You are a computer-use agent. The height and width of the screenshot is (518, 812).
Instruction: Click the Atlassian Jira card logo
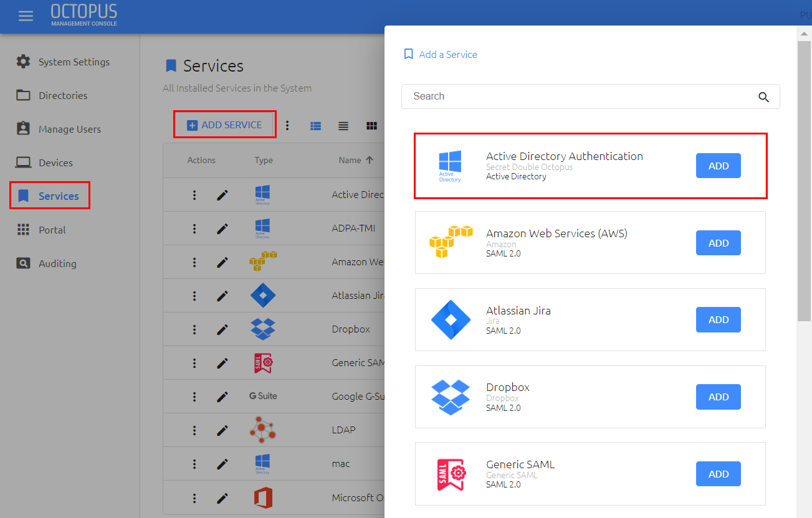pyautogui.click(x=450, y=319)
